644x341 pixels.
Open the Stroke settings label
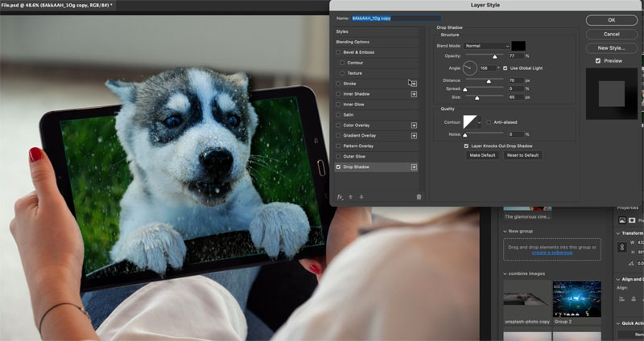pos(349,84)
